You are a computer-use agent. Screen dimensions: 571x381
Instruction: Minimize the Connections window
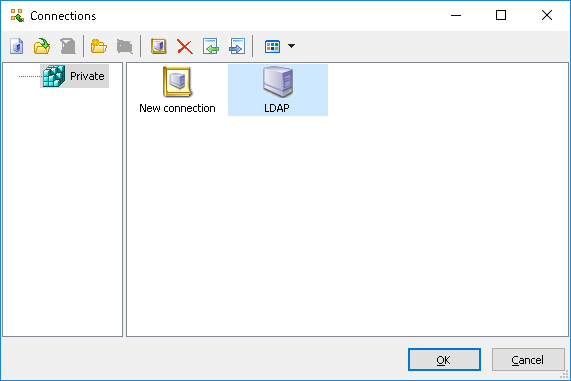(x=456, y=15)
